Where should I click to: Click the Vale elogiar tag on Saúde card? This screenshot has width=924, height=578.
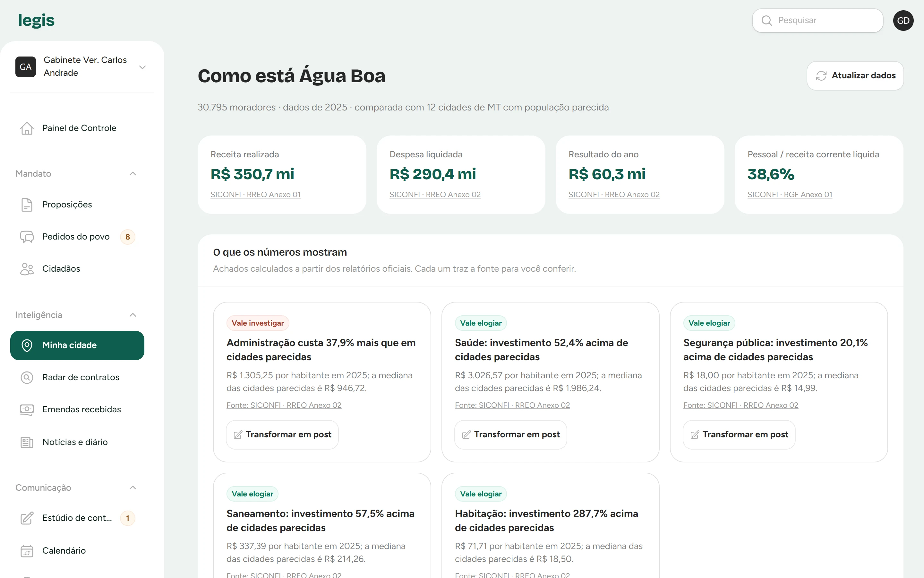(x=481, y=323)
